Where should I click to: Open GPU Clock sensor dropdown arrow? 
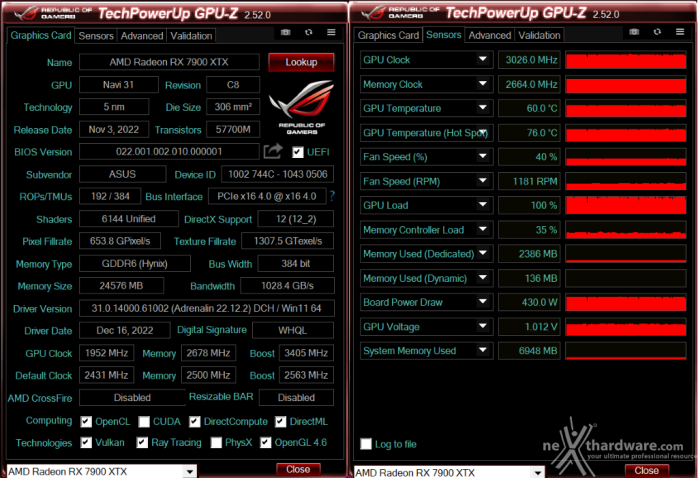pos(483,59)
